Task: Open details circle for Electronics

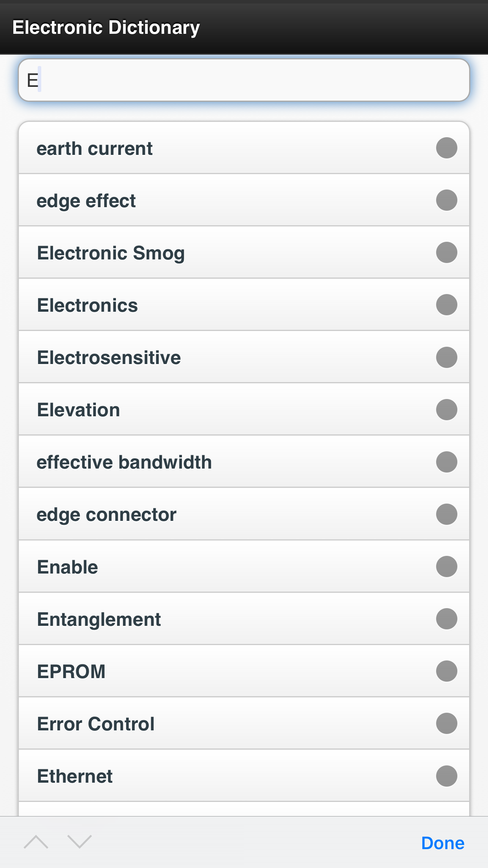Action: (x=446, y=304)
